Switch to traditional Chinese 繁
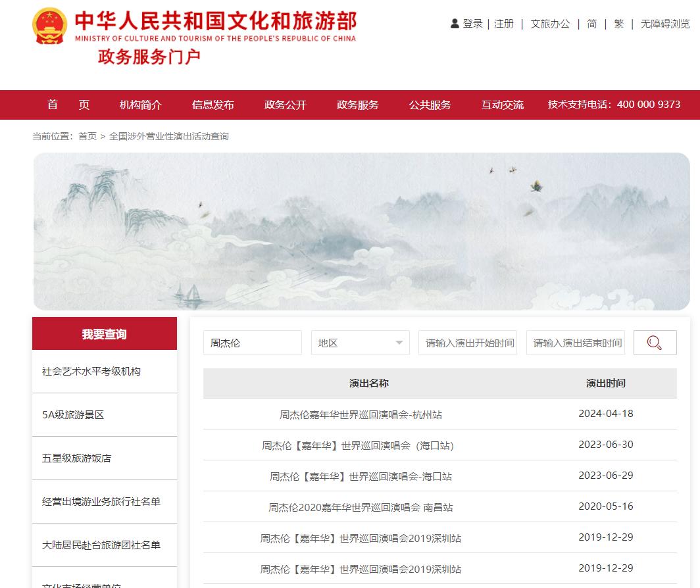Viewport: 700px width, 588px height. pyautogui.click(x=618, y=24)
